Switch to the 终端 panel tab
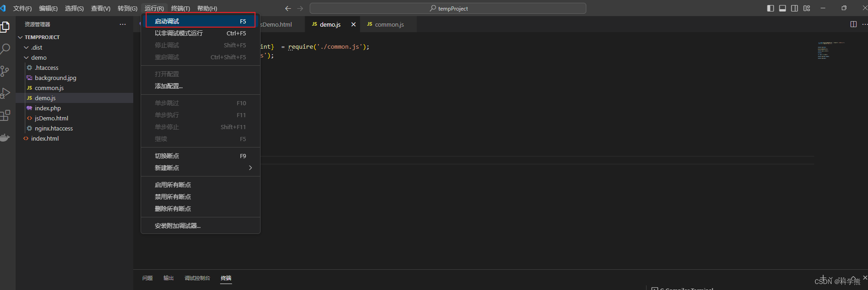Screen dimensions: 868x290 pyautogui.click(x=226, y=278)
